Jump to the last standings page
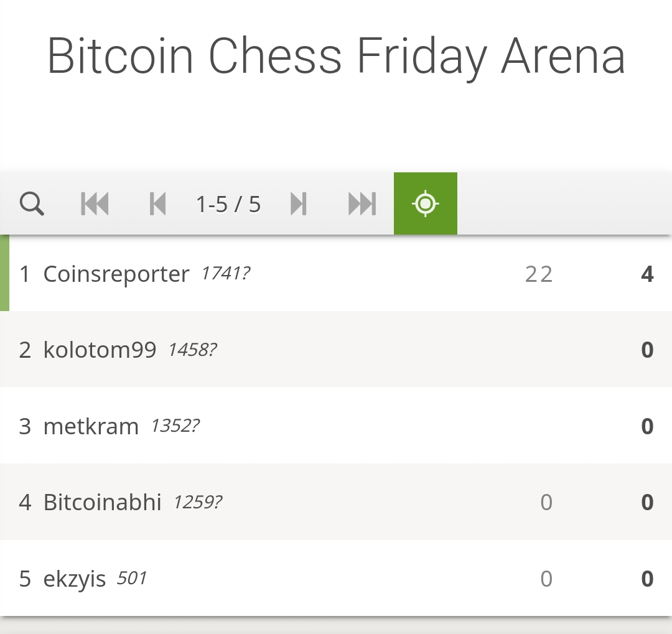 click(362, 203)
